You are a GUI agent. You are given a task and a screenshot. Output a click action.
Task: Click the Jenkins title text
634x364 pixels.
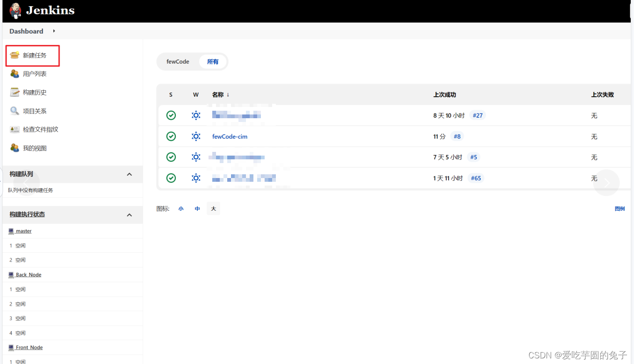point(50,10)
